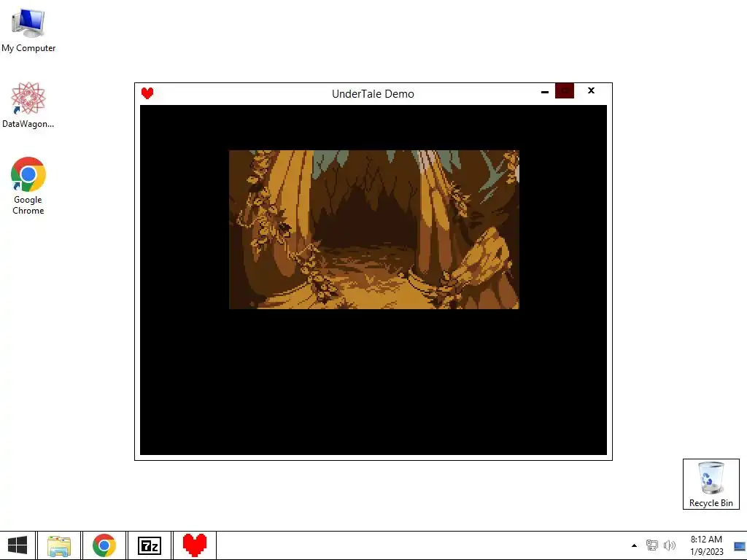This screenshot has width=747, height=560.
Task: Minimize the UnderTale Demo window
Action: 545,91
